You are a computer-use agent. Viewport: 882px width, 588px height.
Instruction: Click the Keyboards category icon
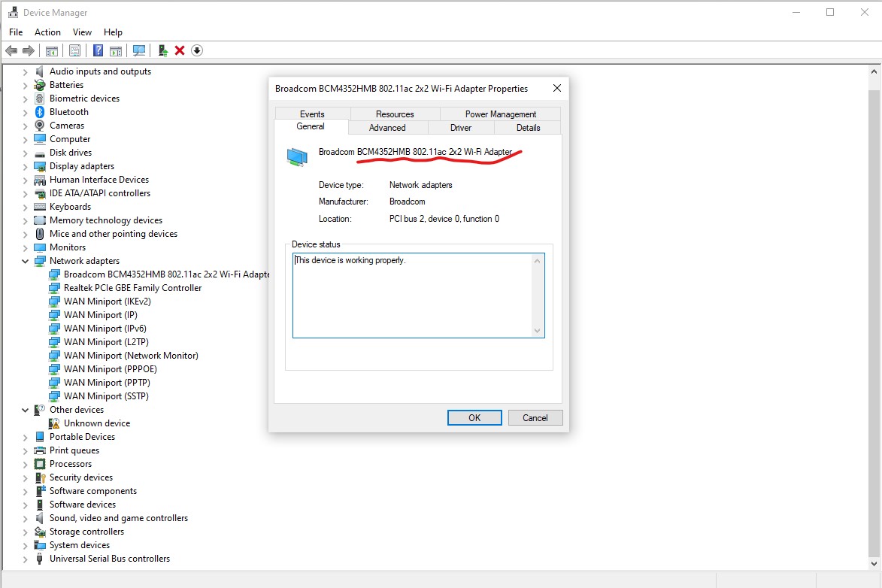[x=39, y=207]
